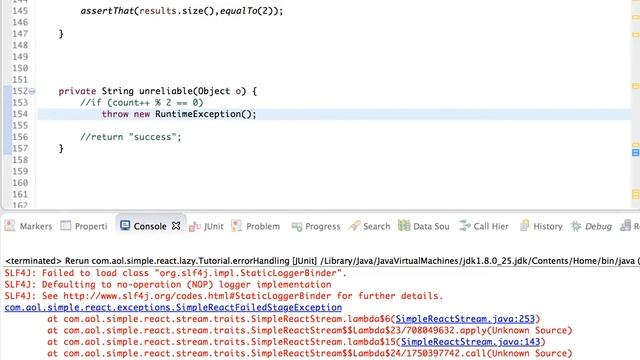Open SimpleReactStream.java:253 stack trace link
This screenshot has height=360, width=640.
(x=465, y=319)
